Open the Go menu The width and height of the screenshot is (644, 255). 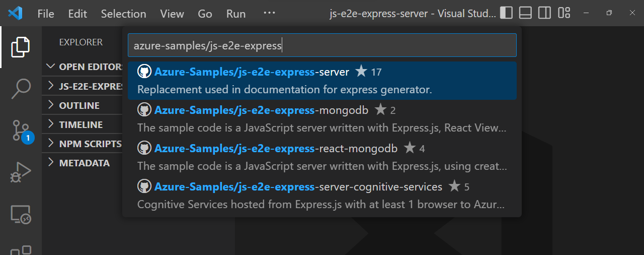coord(205,14)
